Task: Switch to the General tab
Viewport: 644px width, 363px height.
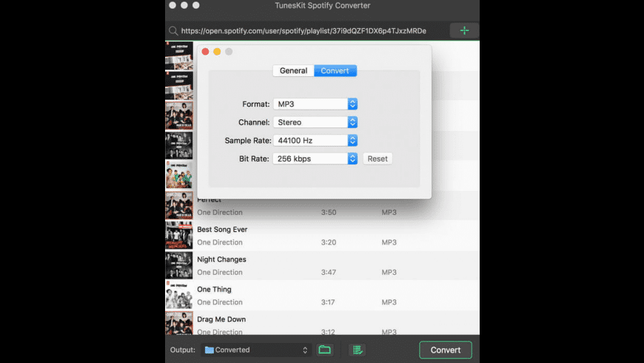Action: 293,70
